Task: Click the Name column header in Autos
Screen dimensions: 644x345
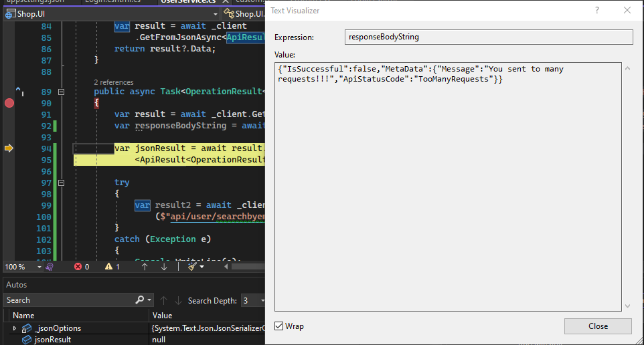Action: coord(23,316)
